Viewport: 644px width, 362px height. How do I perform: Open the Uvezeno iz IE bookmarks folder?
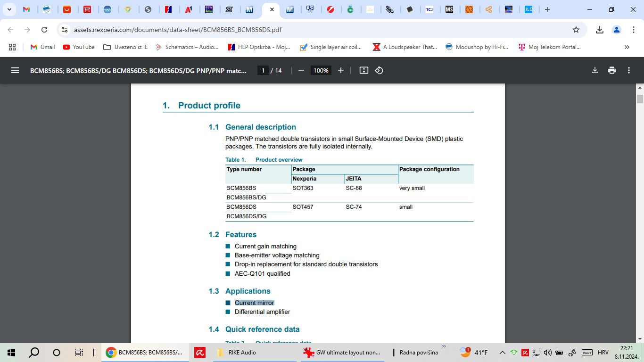click(x=125, y=47)
